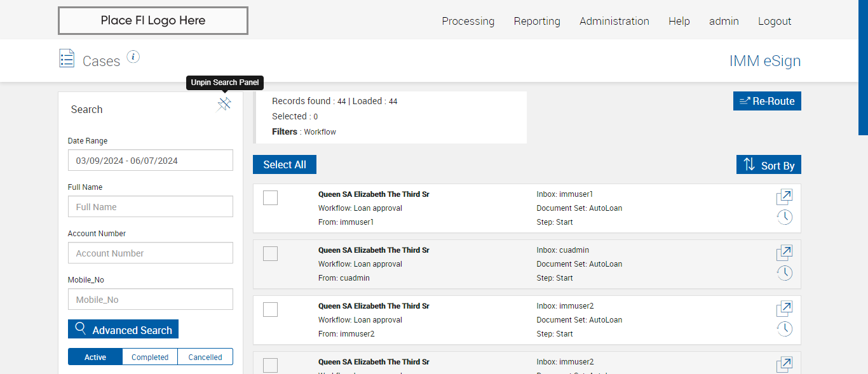This screenshot has height=374, width=868.
Task: Expand the Reporting menu
Action: pyautogui.click(x=537, y=21)
